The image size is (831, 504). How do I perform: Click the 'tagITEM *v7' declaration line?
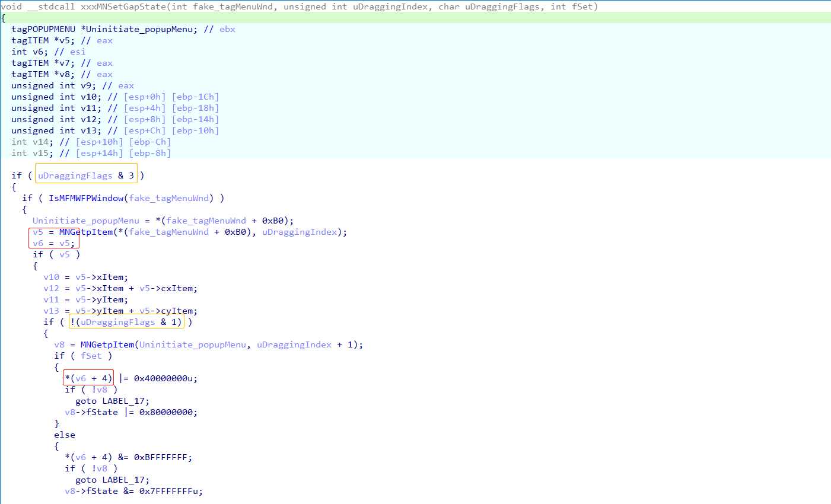tap(62, 63)
